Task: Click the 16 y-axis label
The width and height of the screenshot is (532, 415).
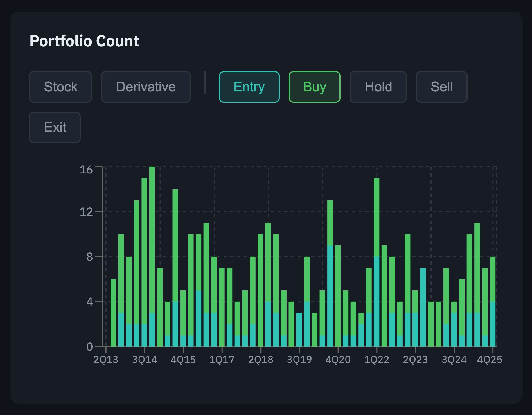Action: 86,170
